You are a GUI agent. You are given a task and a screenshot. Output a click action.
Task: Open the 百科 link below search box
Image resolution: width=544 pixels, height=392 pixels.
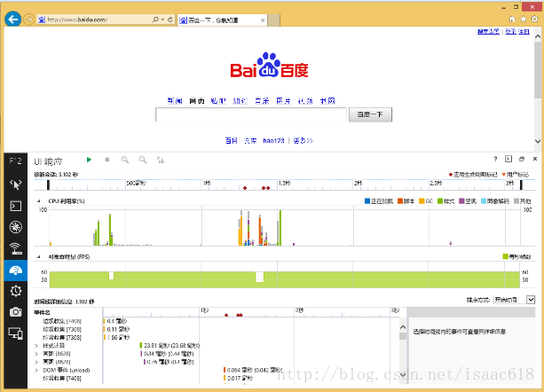point(232,141)
